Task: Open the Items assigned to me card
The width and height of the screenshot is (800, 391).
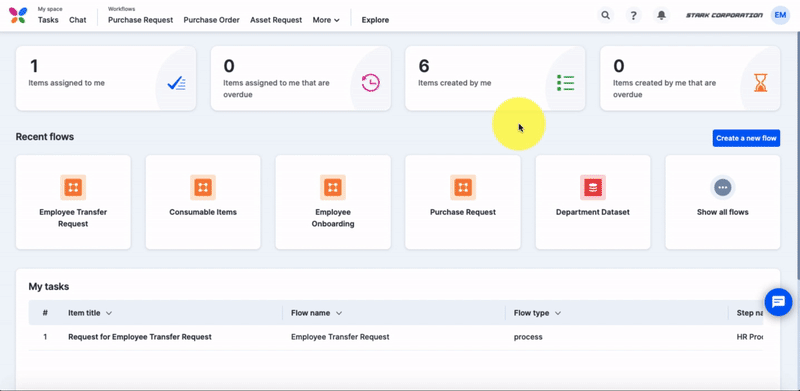Action: [106, 78]
